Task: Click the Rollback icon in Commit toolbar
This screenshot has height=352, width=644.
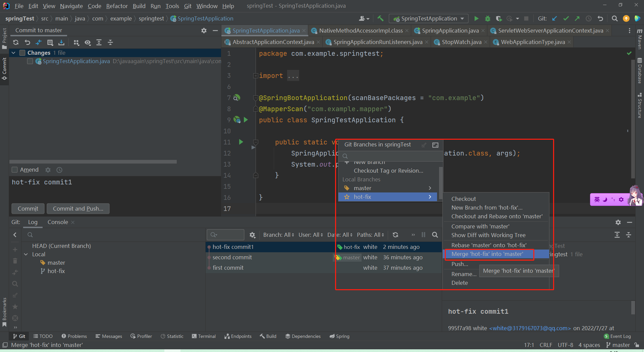Action: coord(27,42)
